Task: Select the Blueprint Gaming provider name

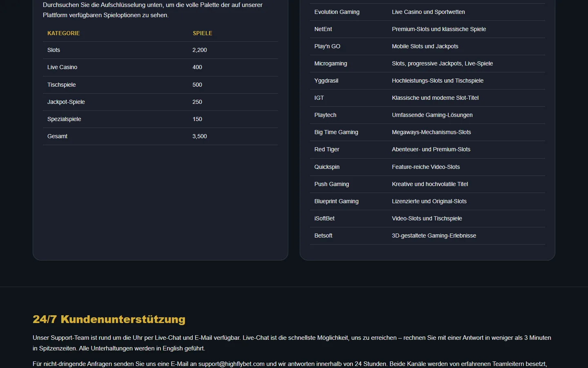Action: [336, 201]
